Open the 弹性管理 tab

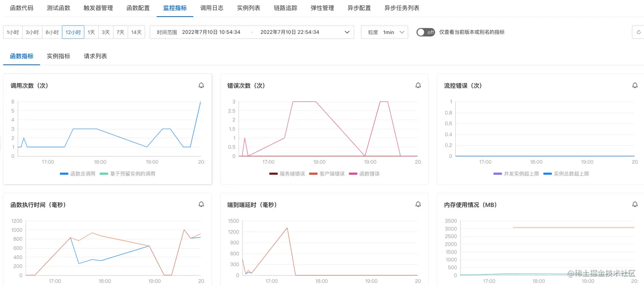[322, 8]
